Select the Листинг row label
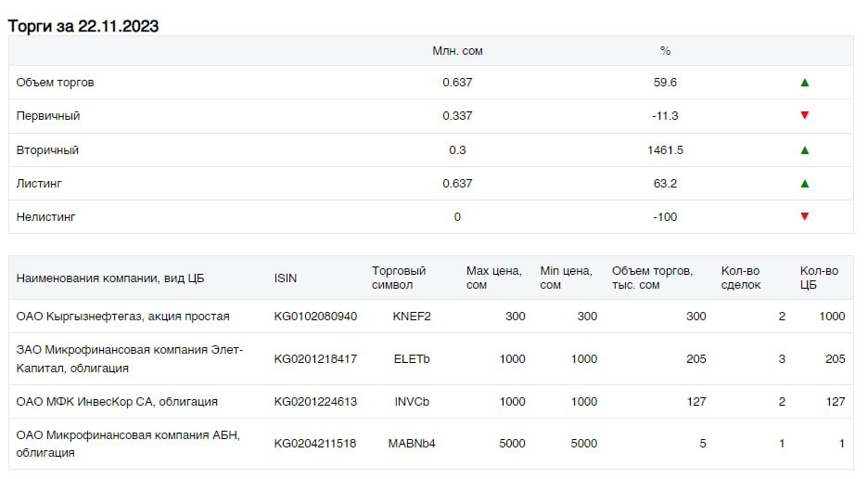The image size is (868, 479). 39,184
